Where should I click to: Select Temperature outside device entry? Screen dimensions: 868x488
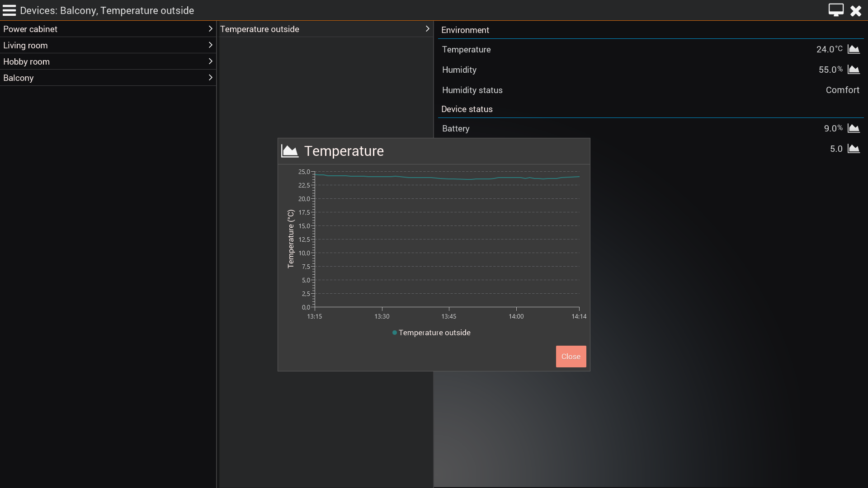point(259,29)
